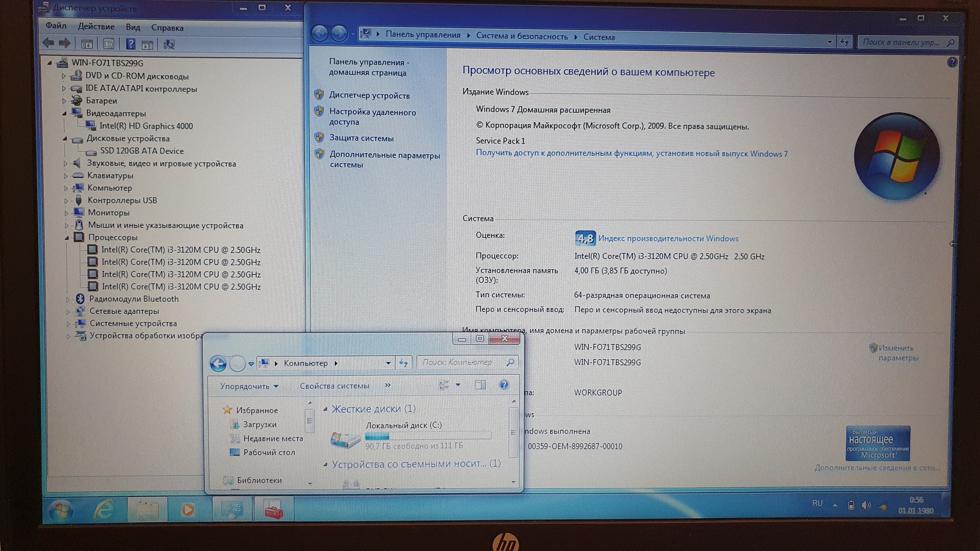
Task: Click Local Disk (C:) usage bar
Action: [x=427, y=436]
